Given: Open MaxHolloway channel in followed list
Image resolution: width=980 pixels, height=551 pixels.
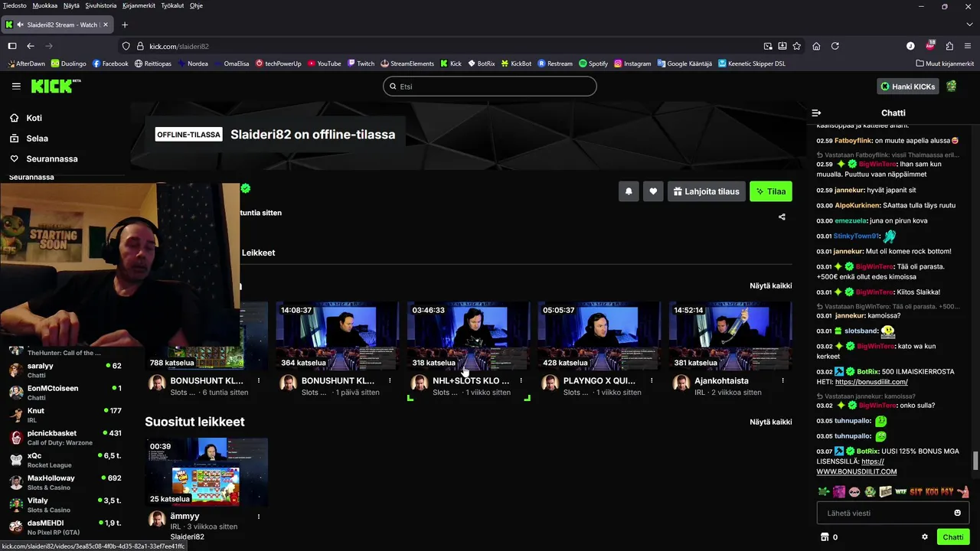Looking at the screenshot, I should click(x=64, y=482).
